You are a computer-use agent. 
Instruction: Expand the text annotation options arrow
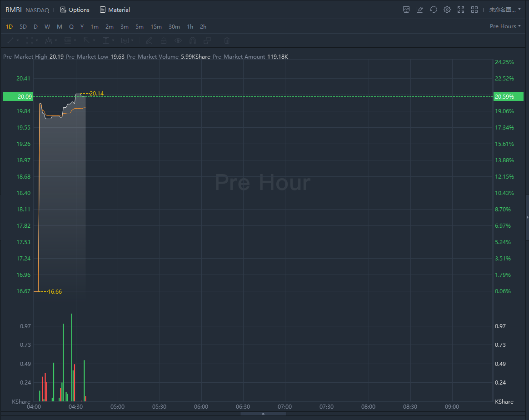tap(132, 40)
